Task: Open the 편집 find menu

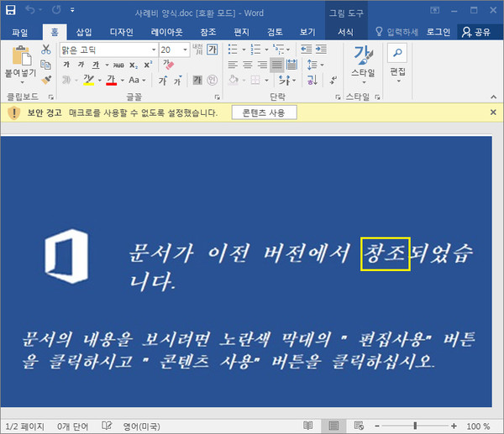Action: pyautogui.click(x=397, y=63)
